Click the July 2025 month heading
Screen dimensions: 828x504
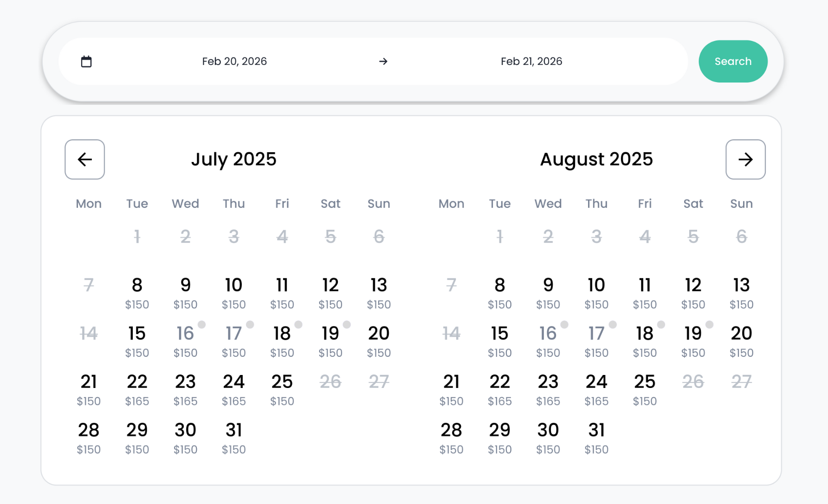pyautogui.click(x=233, y=159)
